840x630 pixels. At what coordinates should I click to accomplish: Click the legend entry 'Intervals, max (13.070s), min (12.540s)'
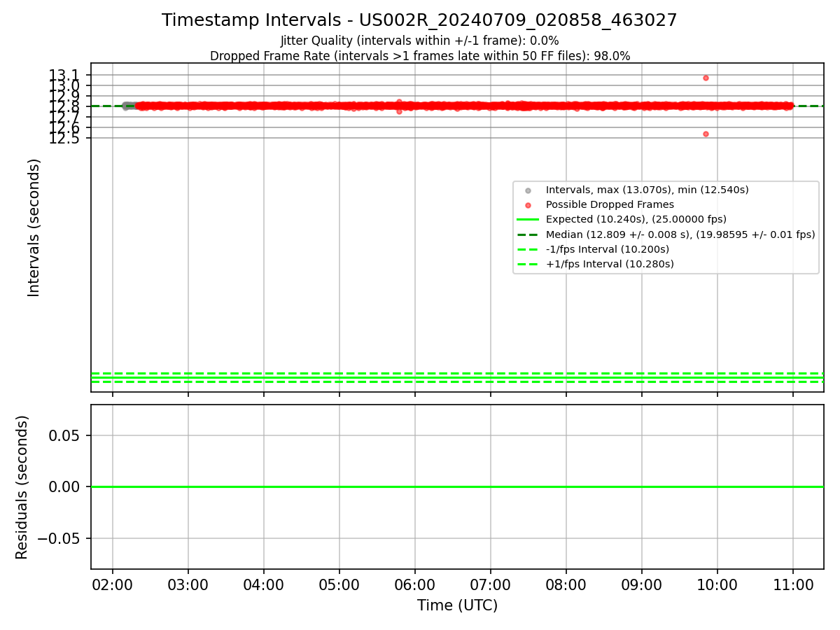tap(647, 190)
